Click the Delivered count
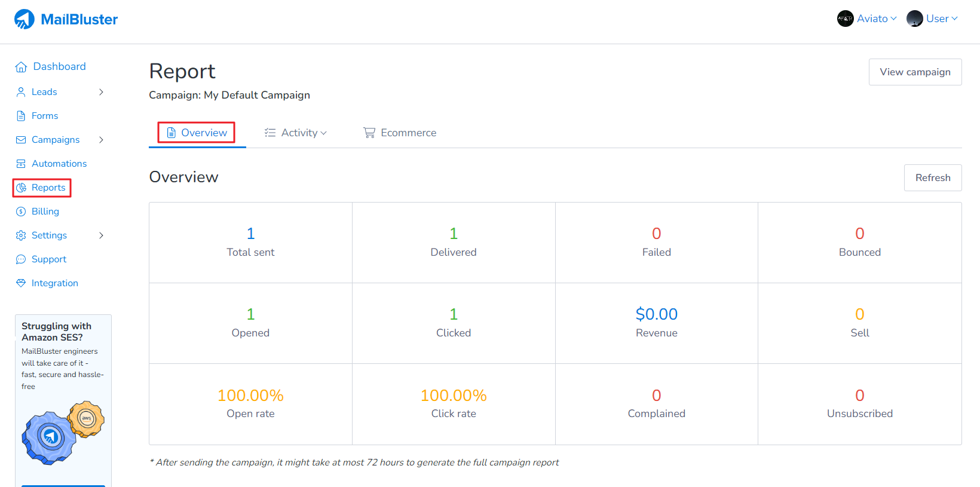Image resolution: width=980 pixels, height=487 pixels. click(454, 233)
